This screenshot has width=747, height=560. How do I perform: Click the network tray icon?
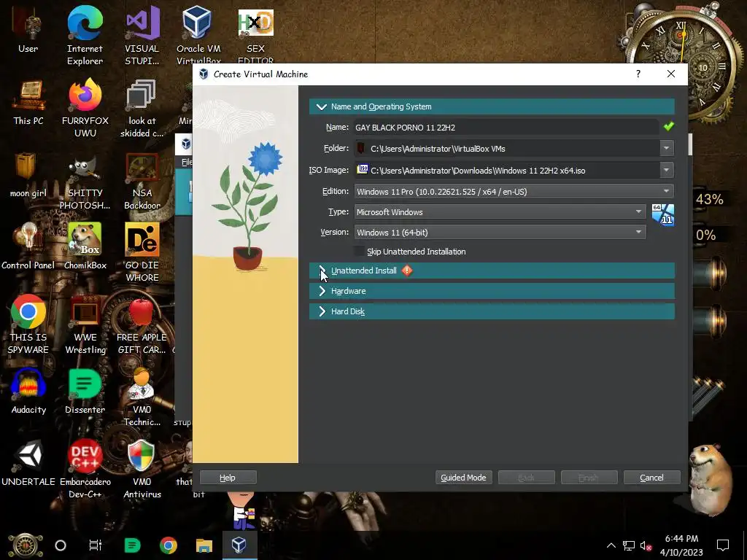(x=629, y=545)
